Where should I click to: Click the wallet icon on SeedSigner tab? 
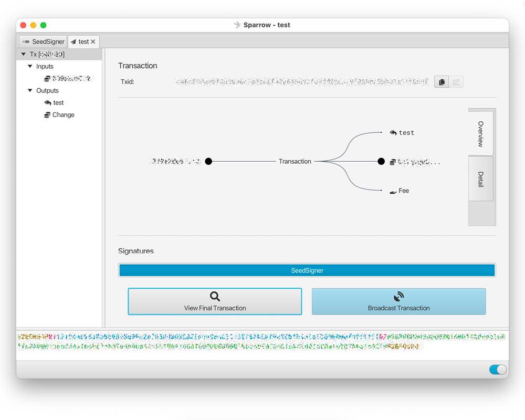coord(26,42)
